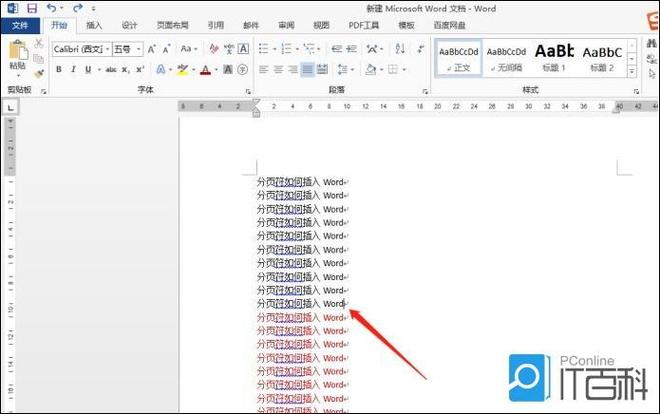Switch to the 插入 tab

[x=94, y=25]
